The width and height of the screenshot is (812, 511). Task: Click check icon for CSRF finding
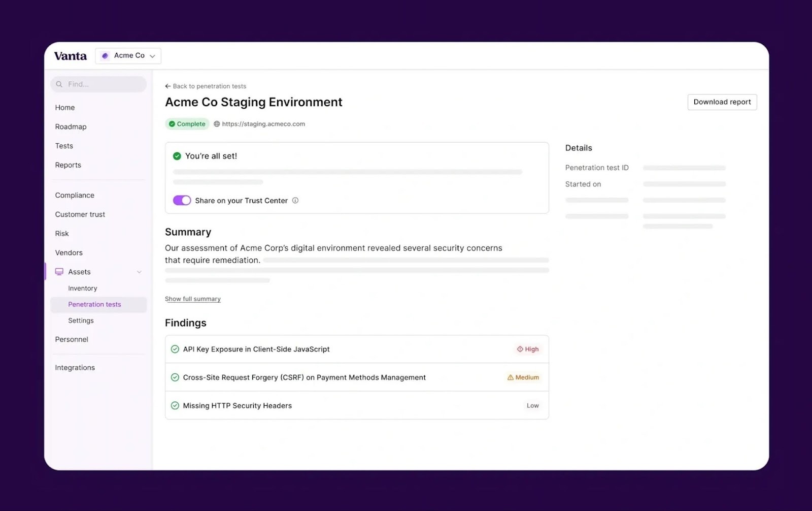175,377
